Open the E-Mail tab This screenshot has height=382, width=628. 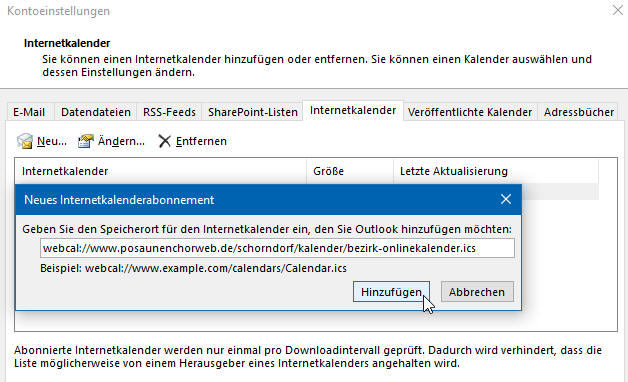pos(29,112)
